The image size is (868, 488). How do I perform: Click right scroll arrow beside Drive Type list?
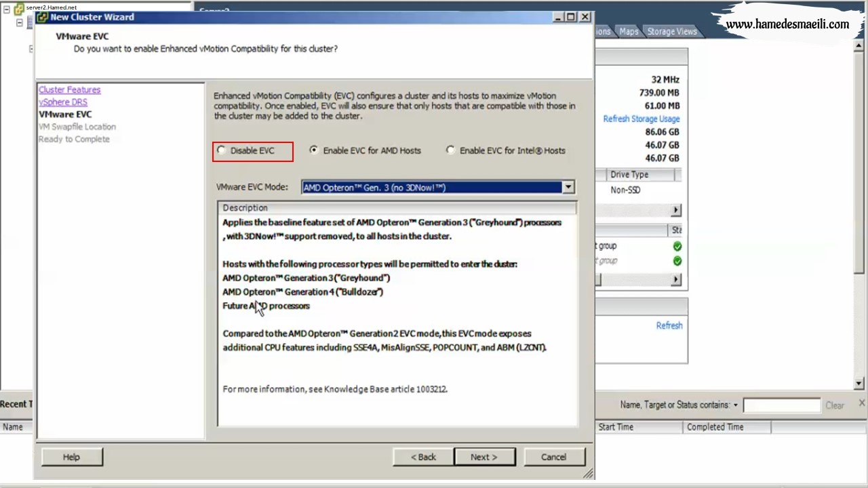(676, 210)
